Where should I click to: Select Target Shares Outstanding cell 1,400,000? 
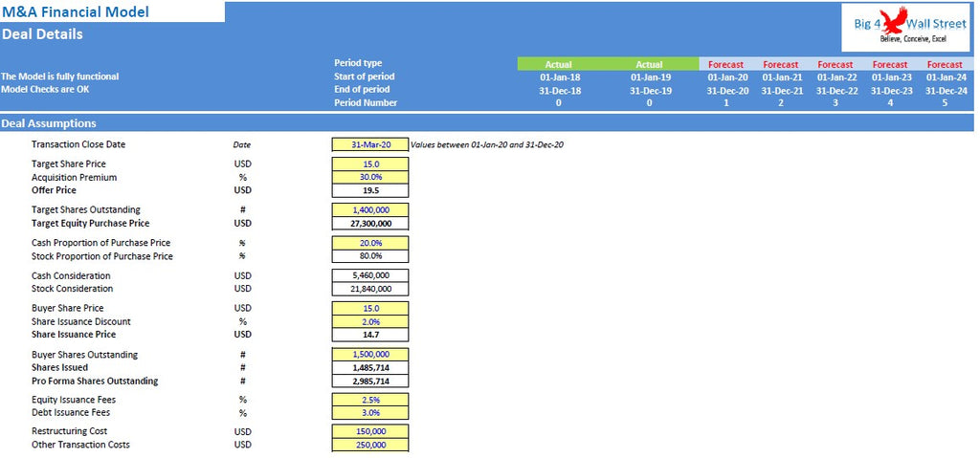pyautogui.click(x=369, y=210)
